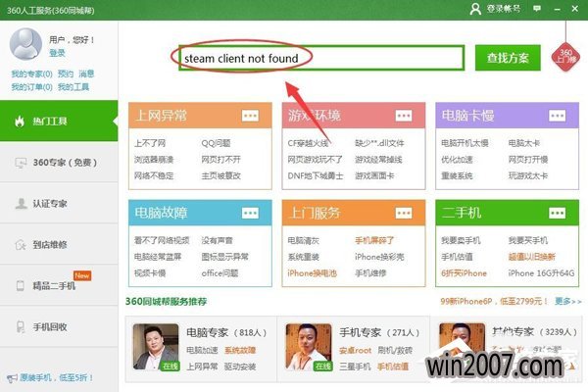This screenshot has width=588, height=392.
Task: Click the monitor icon beside 360专家
Action: [21, 163]
